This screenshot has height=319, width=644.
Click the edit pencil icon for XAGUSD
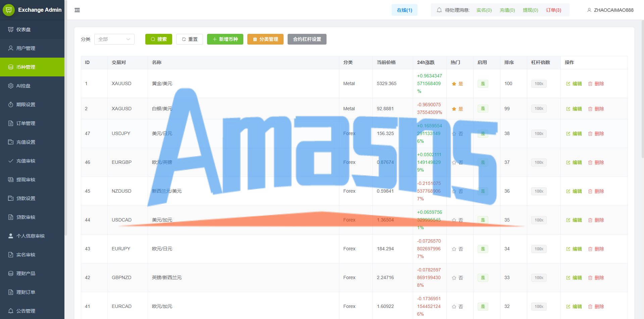coord(568,109)
